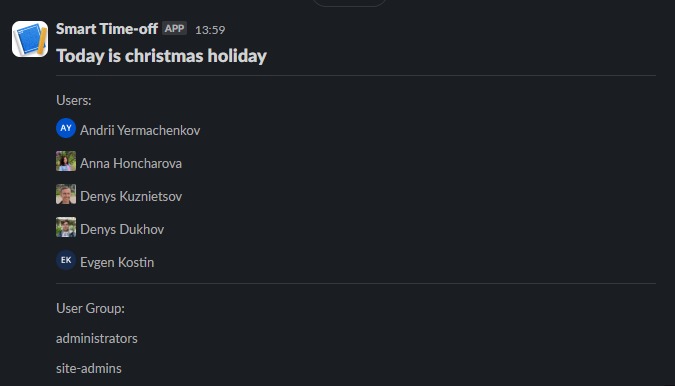Image resolution: width=675 pixels, height=386 pixels.
Task: Click the AY avatar for Andrii Yermachenkov
Action: [66, 128]
